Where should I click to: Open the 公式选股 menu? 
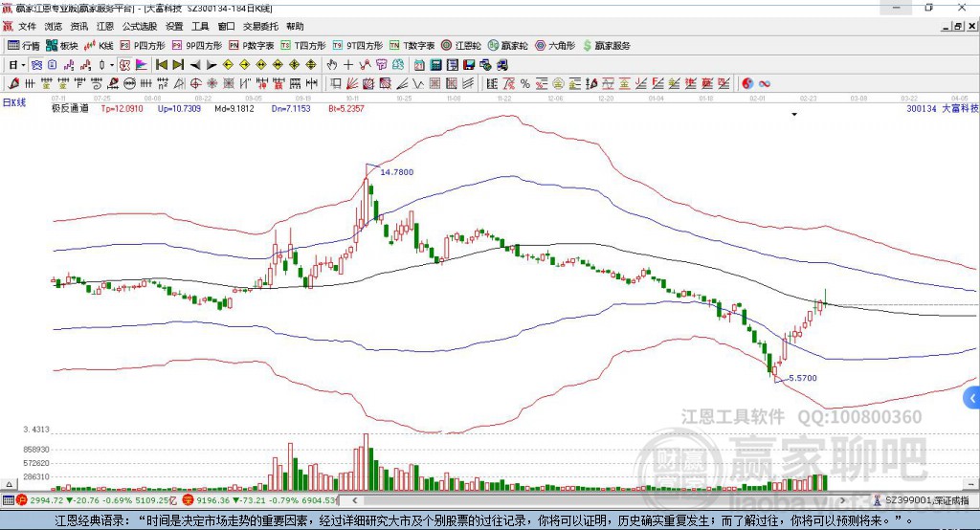(140, 26)
